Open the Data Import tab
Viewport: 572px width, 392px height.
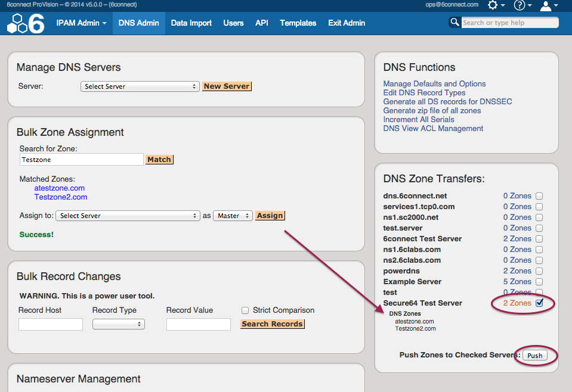(x=191, y=23)
